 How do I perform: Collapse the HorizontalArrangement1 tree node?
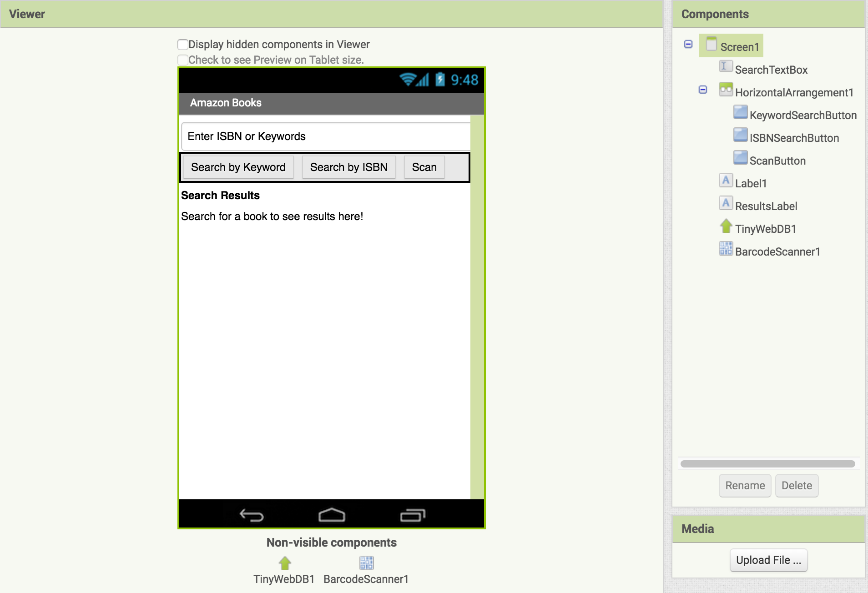tap(703, 90)
